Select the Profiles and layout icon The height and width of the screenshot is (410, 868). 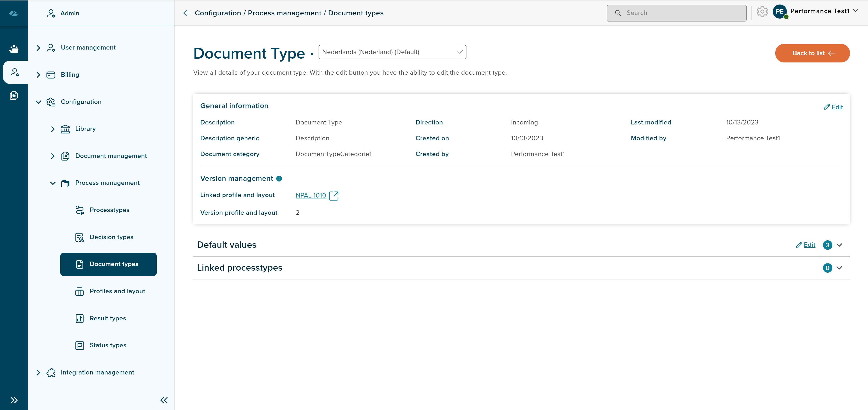[80, 291]
